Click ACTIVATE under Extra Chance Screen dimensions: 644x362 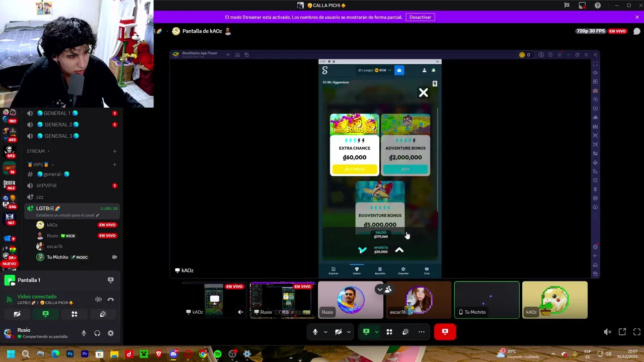click(x=354, y=169)
